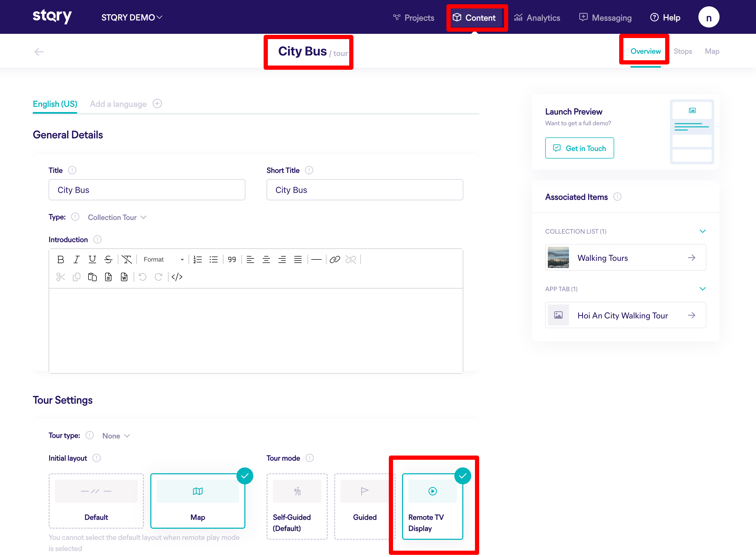The image size is (756, 557).
Task: Click the Italic formatting icon
Action: (x=77, y=259)
